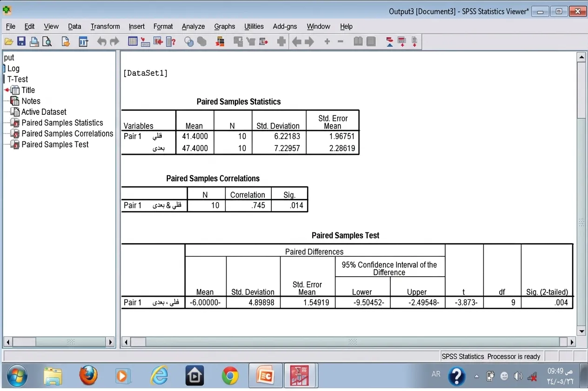Open the Graphs menu

[224, 27]
